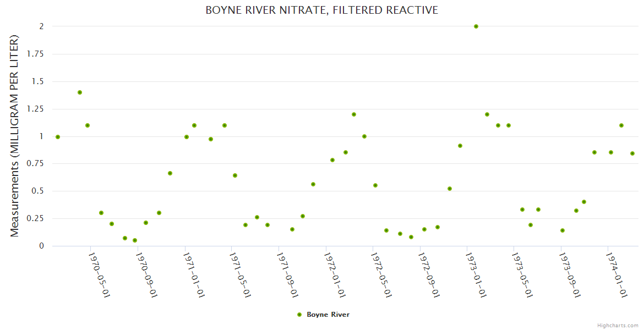This screenshot has height=330, width=644.
Task: Select the 1.2 mg/L point in early 1972
Action: [x=354, y=114]
